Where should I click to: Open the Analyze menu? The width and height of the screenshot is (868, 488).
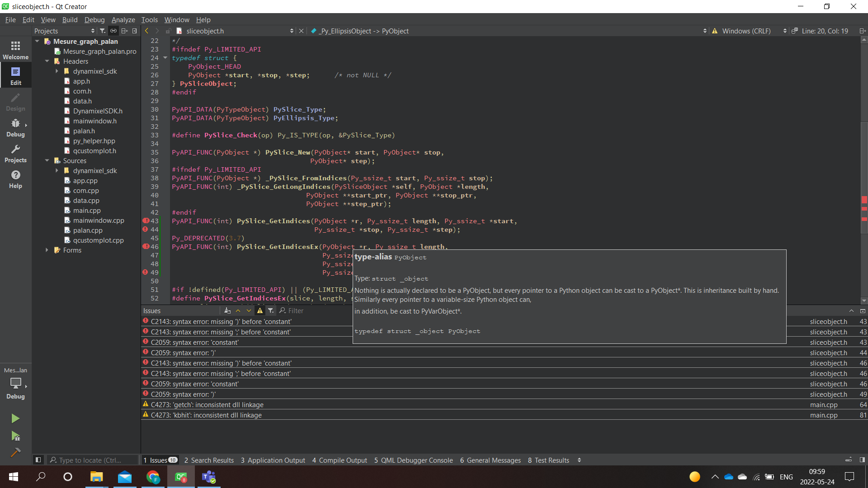pos(123,19)
